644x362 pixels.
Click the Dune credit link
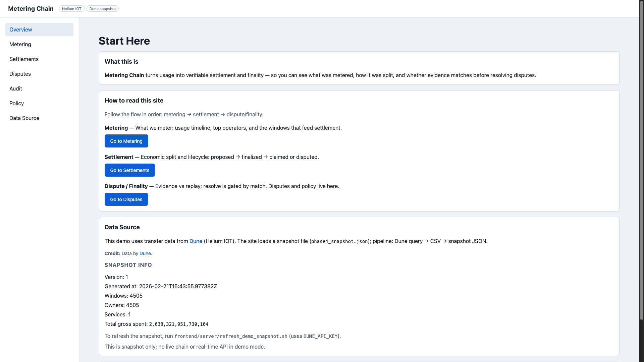click(x=145, y=253)
